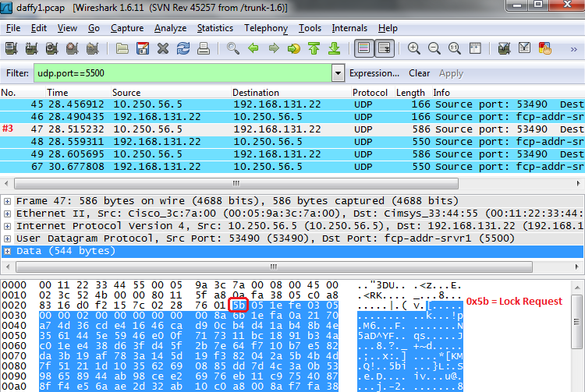Viewport: 585px width, 392px height.
Task: Open the Analyze menu
Action: (x=170, y=28)
